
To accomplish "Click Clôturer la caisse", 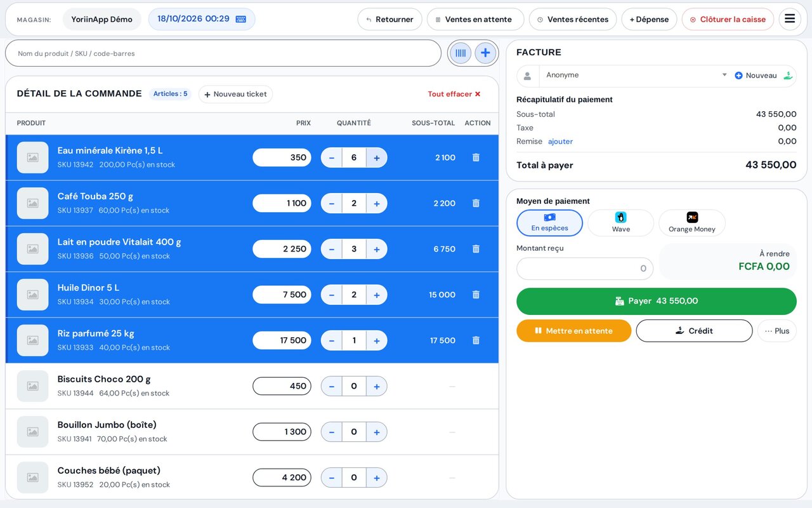I will pos(728,19).
